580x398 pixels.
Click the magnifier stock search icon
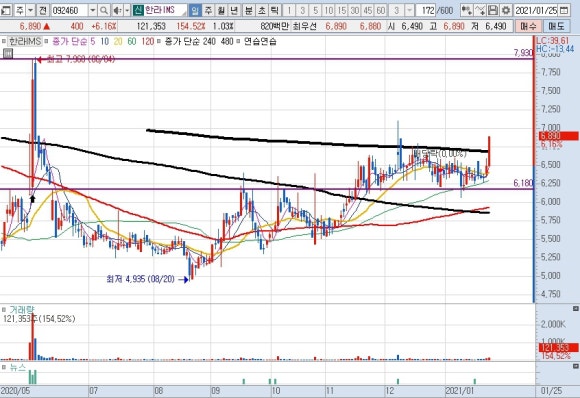[104, 10]
